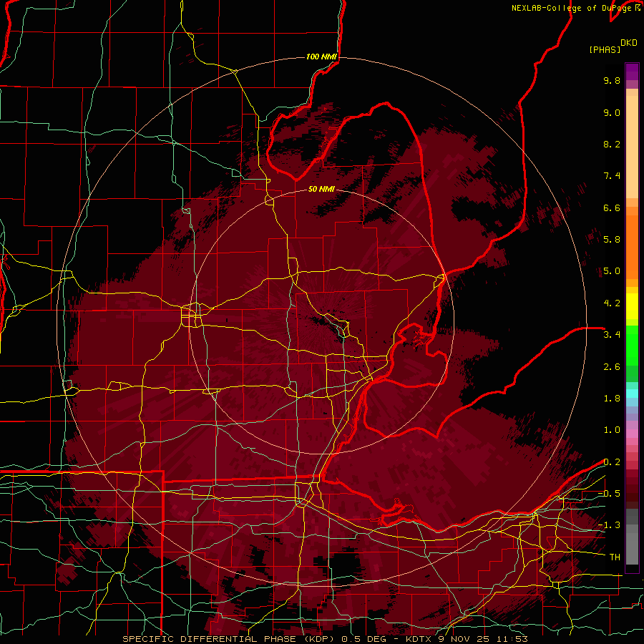Click the 5.0 scale value
The width and height of the screenshot is (644, 644).
[x=612, y=271]
